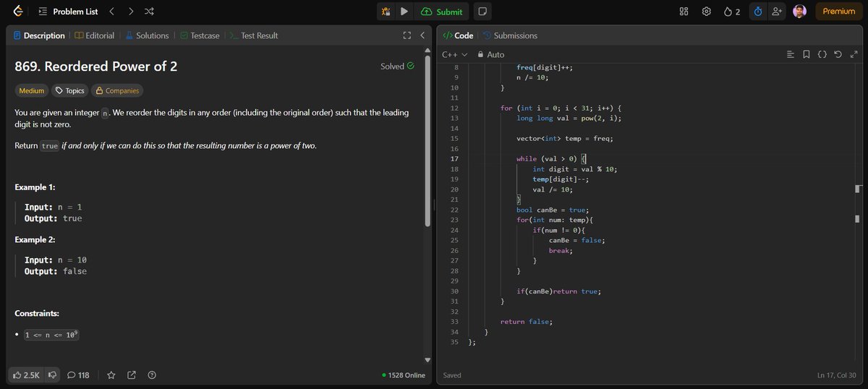Submit the solution
868x389 pixels.
coord(441,12)
